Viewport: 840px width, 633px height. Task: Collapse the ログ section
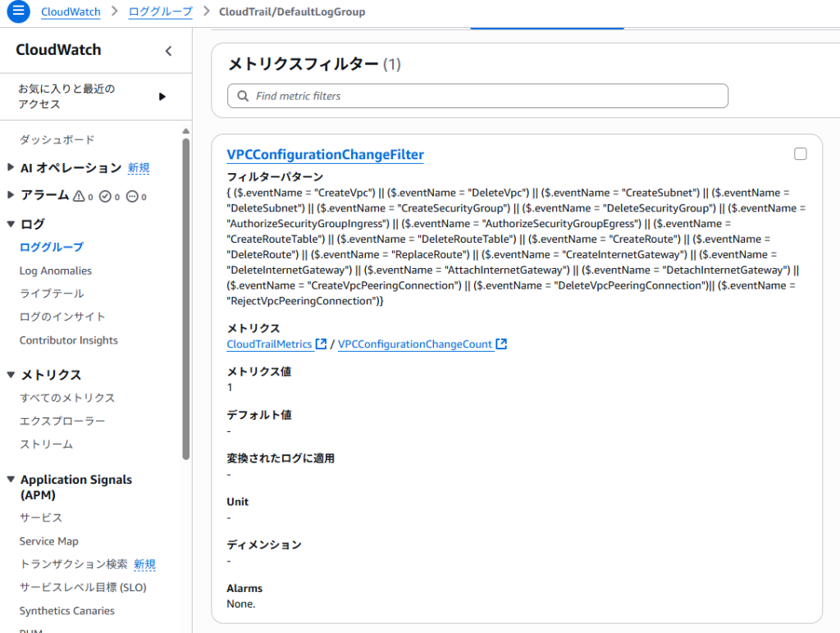(10, 224)
